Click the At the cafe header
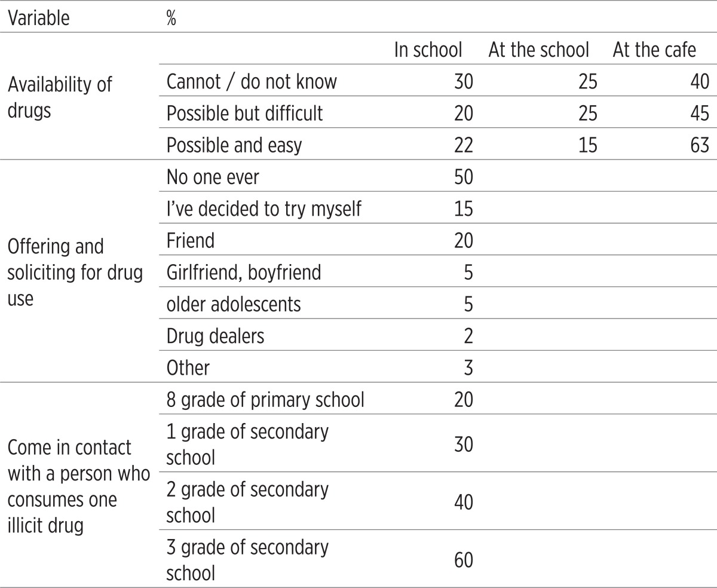The image size is (717, 588). (654, 50)
